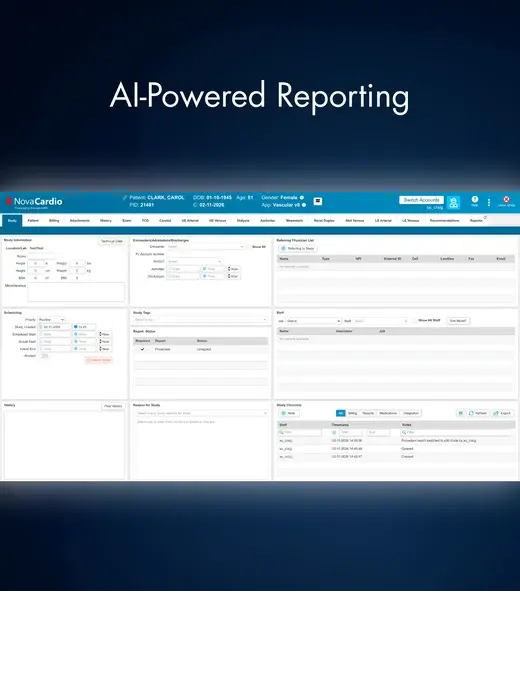Viewport: 520px width, 673px height.
Task: Click the 'Opened' chronicle note row
Action: 396,449
